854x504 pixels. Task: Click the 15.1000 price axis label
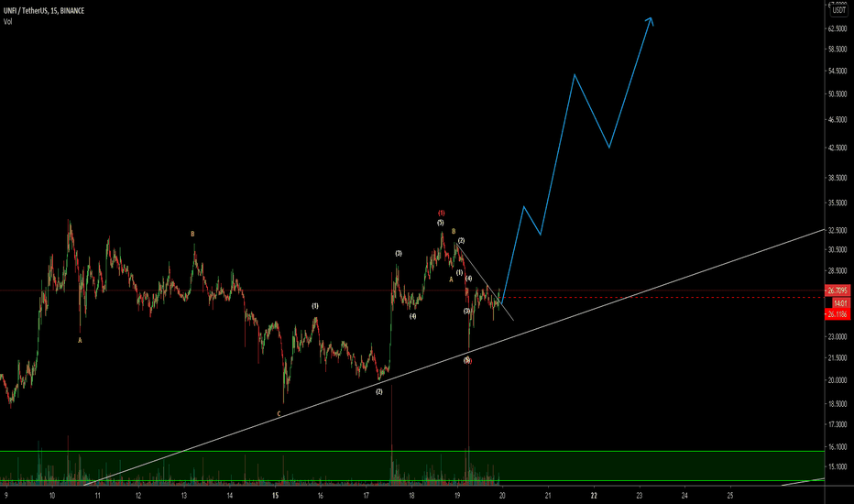(x=838, y=466)
